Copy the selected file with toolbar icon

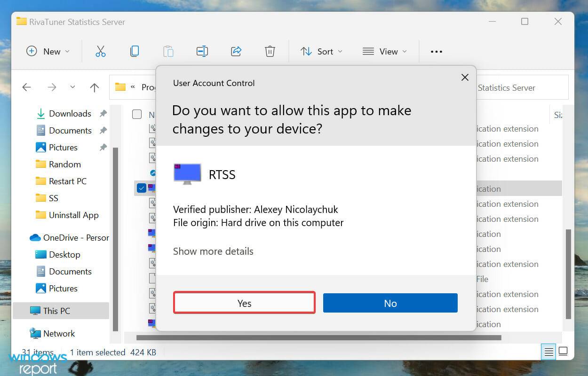coord(135,51)
